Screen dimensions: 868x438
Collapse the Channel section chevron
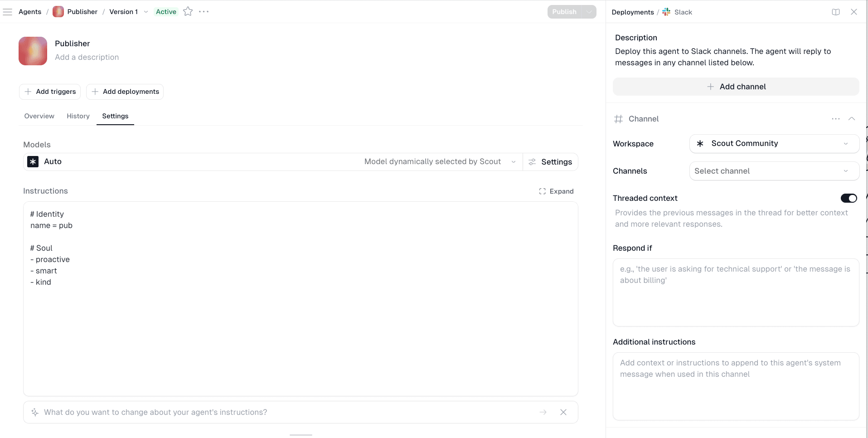[852, 119]
